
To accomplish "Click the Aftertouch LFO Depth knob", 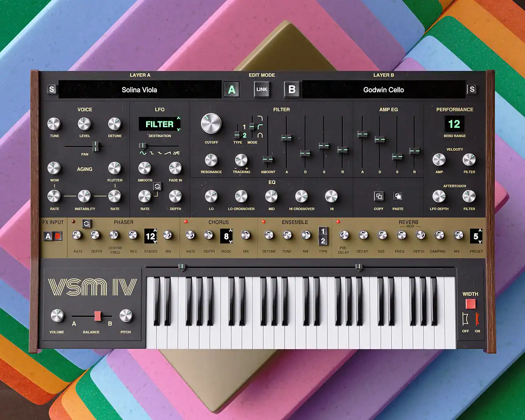I will pyautogui.click(x=439, y=196).
